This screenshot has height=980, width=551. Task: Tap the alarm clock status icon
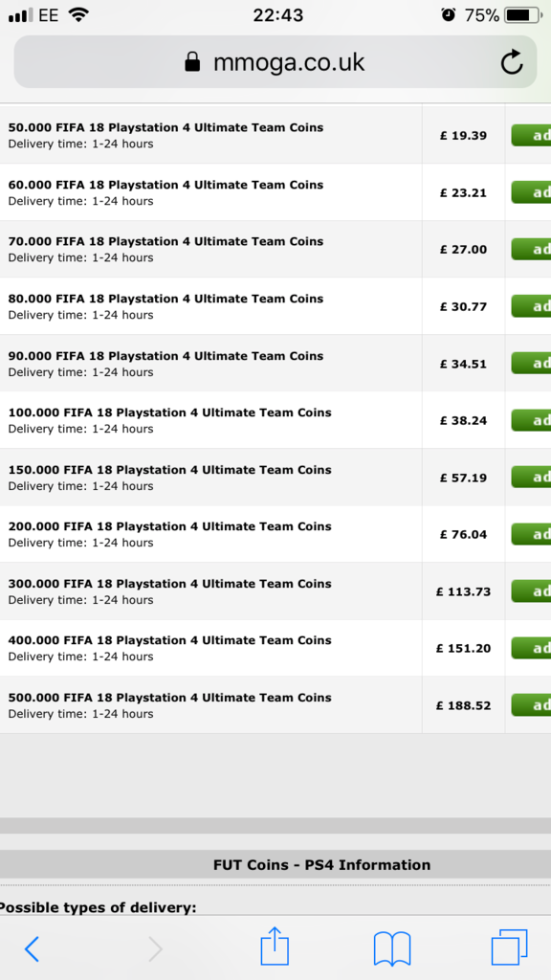pos(448,15)
